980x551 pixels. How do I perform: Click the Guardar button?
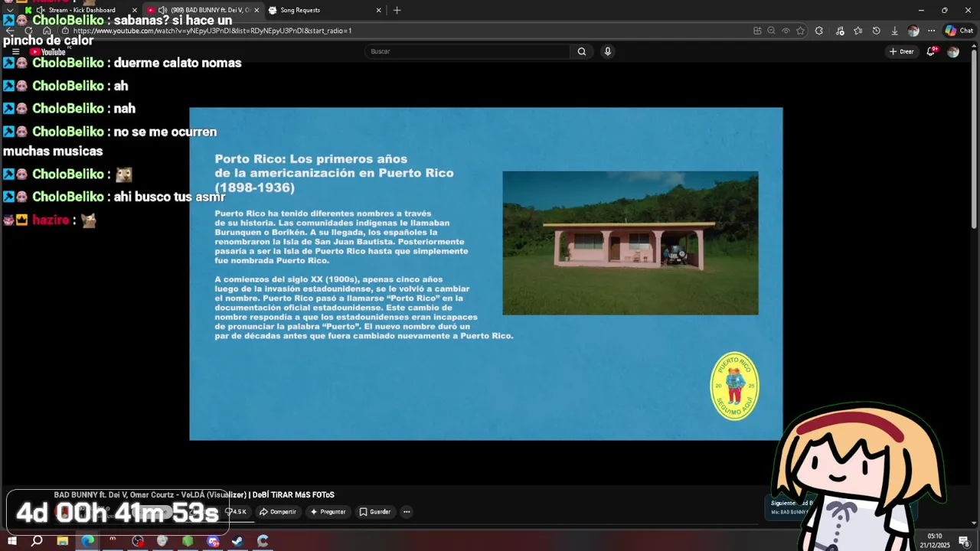click(375, 512)
